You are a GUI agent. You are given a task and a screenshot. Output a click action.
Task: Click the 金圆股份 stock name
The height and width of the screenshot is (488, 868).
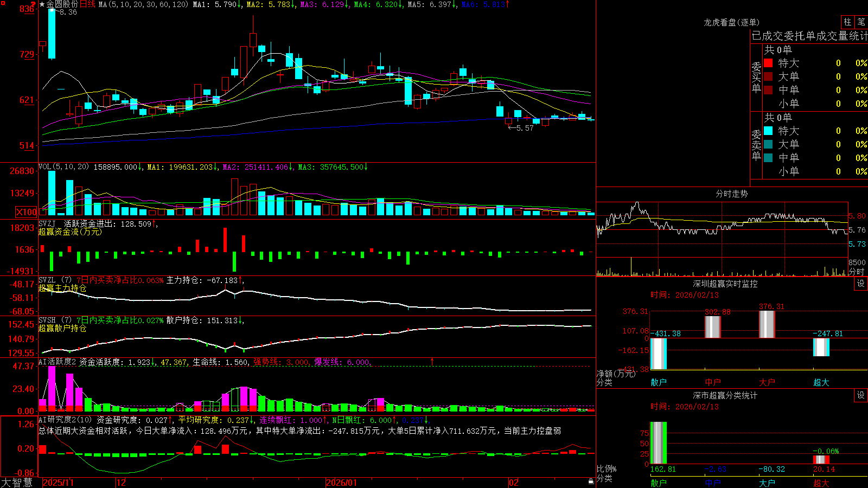coord(62,4)
